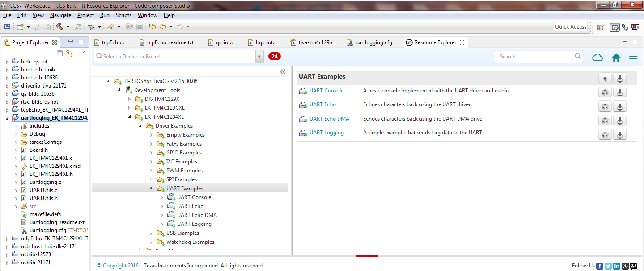Click the Resource Explorer Search field

(x=538, y=57)
